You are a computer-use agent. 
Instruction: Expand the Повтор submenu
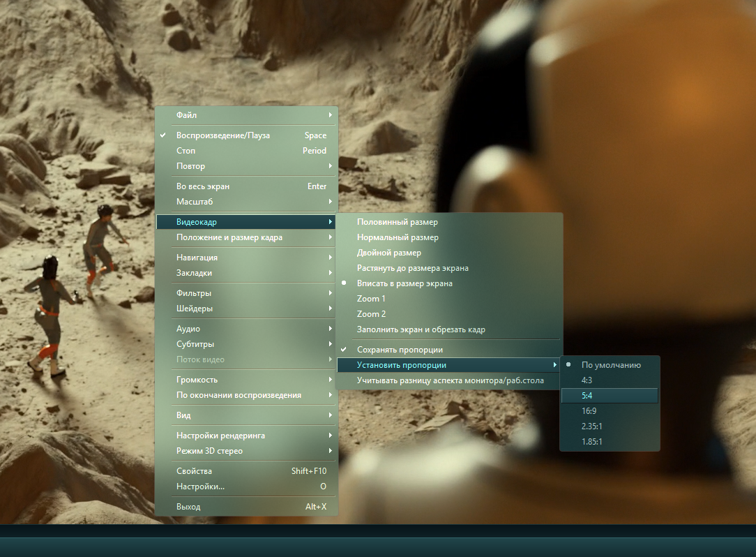pyautogui.click(x=246, y=166)
